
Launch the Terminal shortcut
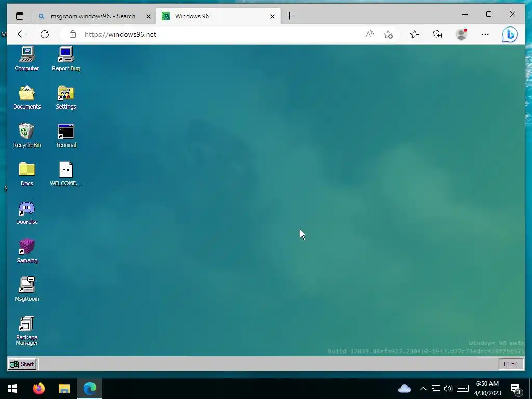click(x=66, y=136)
